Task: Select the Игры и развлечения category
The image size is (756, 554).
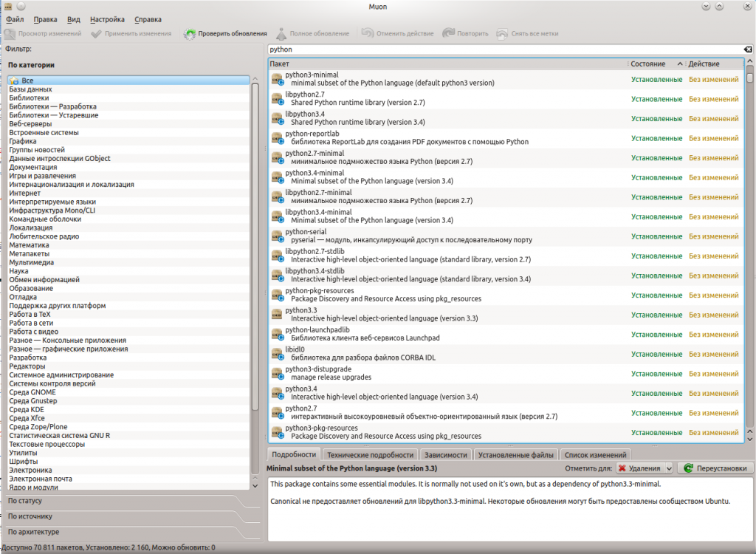Action: (128, 176)
